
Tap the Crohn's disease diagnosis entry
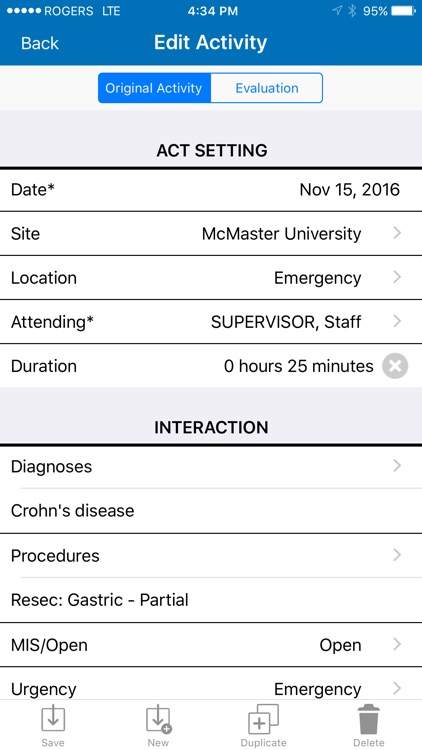[x=73, y=511]
